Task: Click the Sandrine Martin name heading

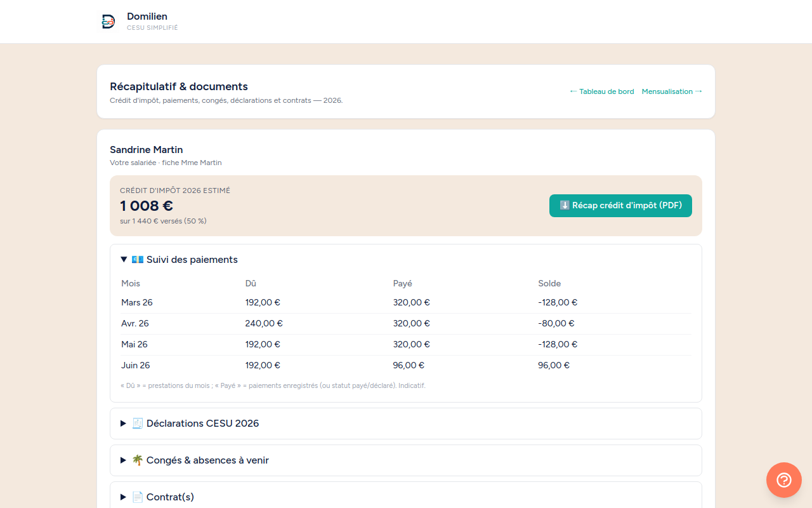Action: click(x=147, y=150)
